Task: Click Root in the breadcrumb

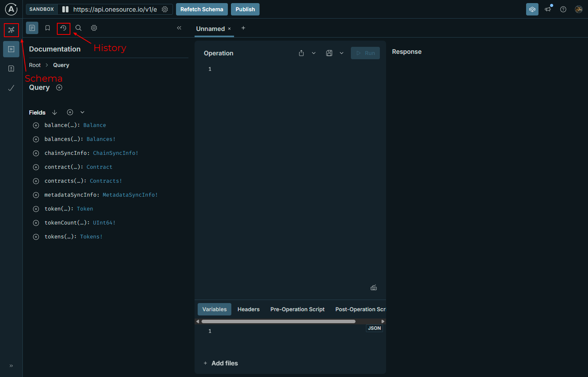Action: (35, 65)
